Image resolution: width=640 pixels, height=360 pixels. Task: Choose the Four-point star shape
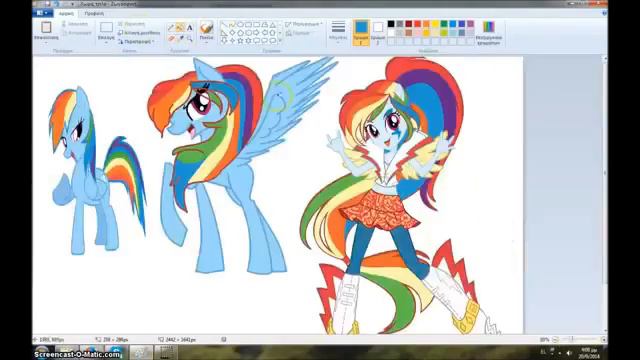(232, 40)
